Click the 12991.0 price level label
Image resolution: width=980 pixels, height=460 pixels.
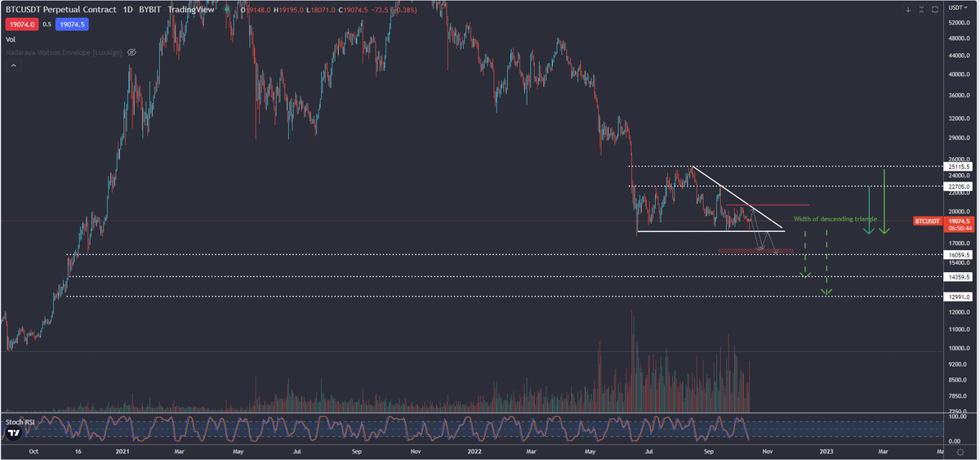click(x=959, y=297)
